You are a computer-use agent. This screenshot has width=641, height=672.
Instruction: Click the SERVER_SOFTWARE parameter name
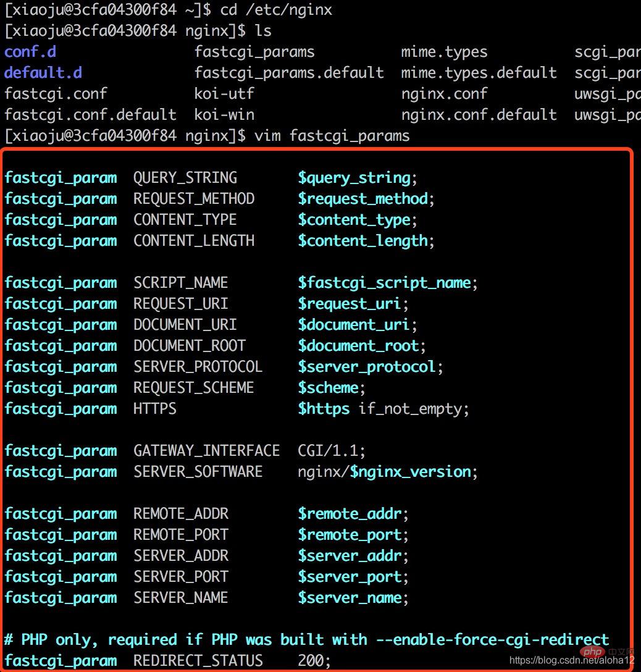[198, 472]
